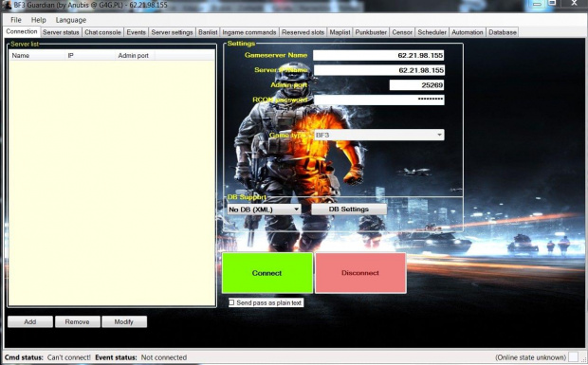Click the Remove server button
This screenshot has height=365, width=588.
(x=77, y=321)
